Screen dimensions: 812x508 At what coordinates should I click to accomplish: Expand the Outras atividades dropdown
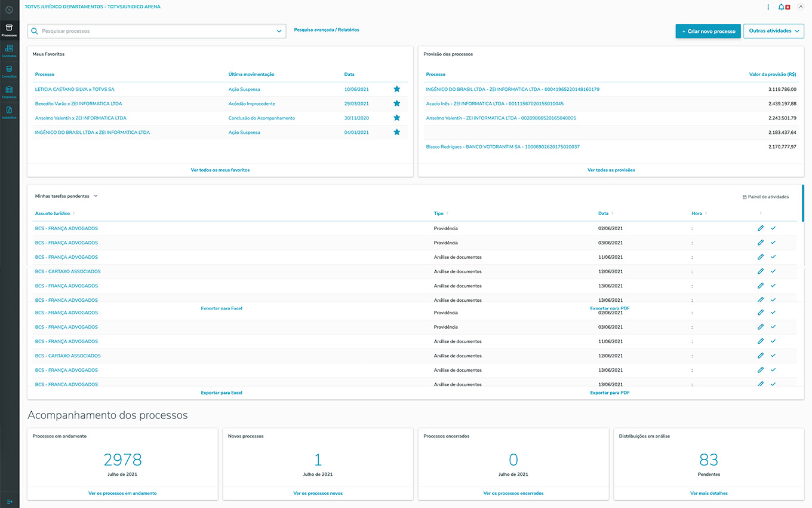pyautogui.click(x=773, y=31)
